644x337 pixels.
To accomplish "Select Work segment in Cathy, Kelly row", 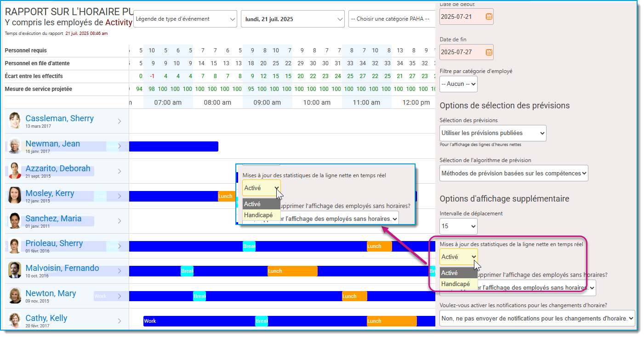I will coord(199,321).
